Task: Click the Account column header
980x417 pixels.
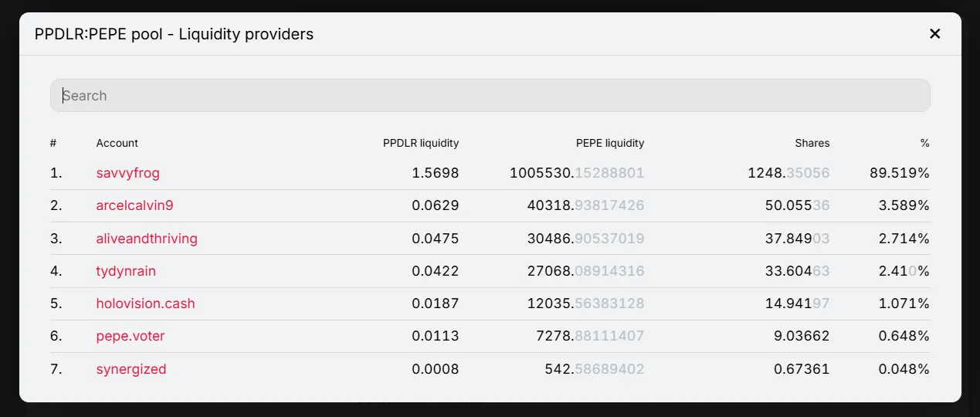Action: [117, 143]
